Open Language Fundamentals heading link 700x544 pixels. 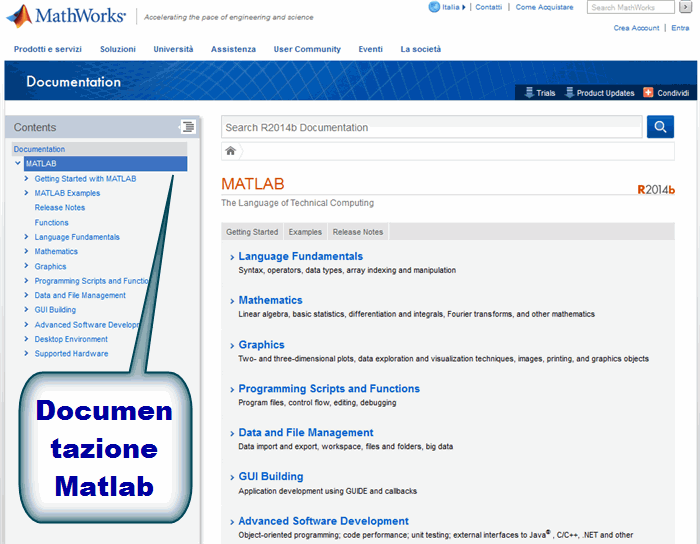300,256
